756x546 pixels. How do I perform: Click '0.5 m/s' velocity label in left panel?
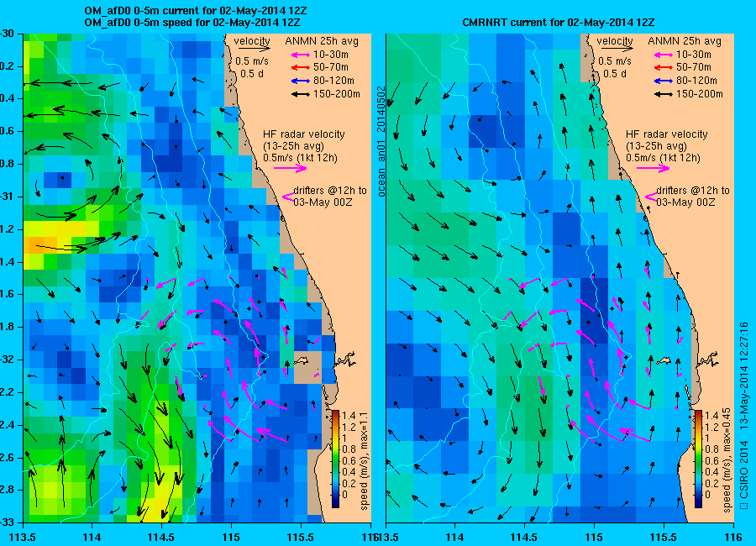pyautogui.click(x=252, y=61)
